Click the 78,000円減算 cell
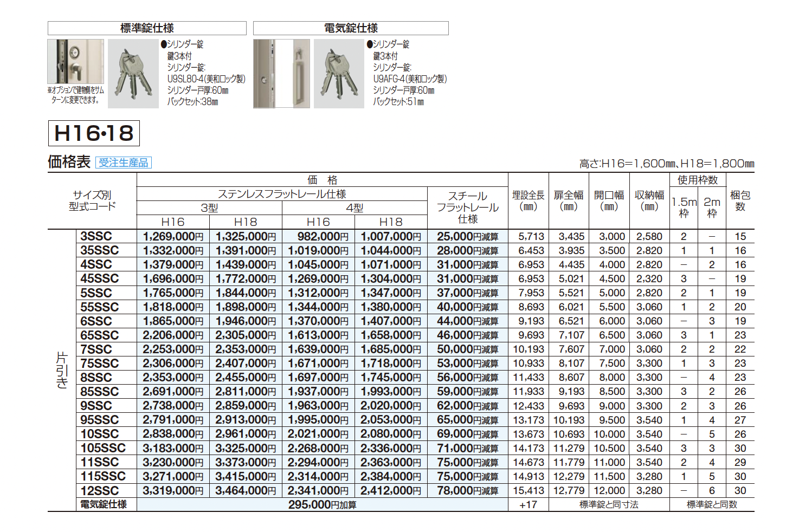 pyautogui.click(x=467, y=491)
